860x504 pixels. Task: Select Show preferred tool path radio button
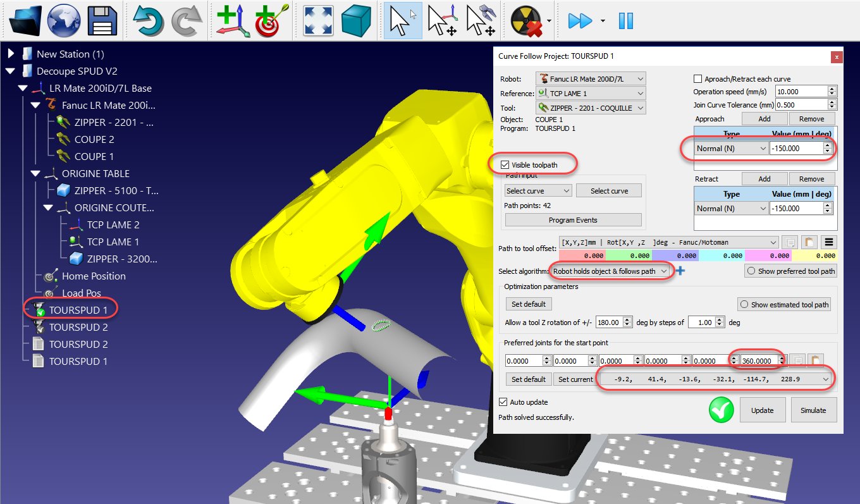tap(751, 271)
